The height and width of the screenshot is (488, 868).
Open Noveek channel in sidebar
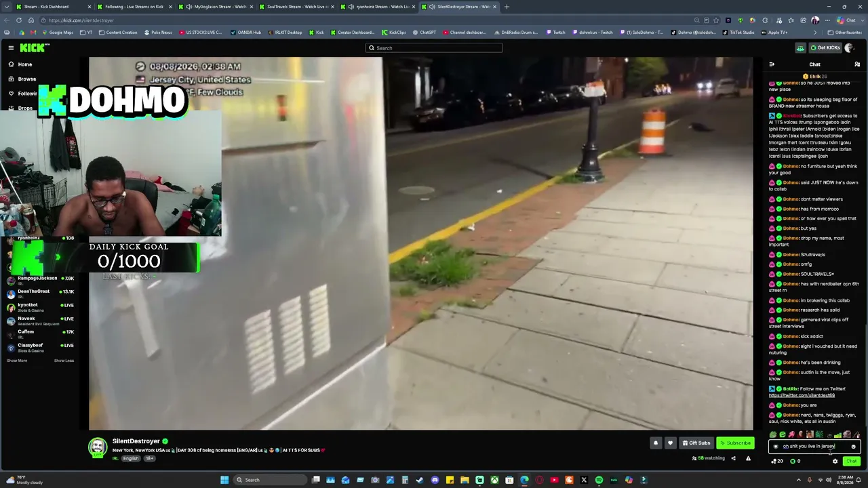coord(41,320)
